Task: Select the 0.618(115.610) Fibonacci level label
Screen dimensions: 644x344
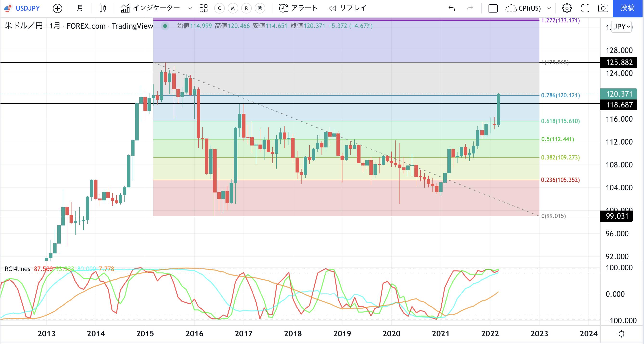Action: click(x=560, y=121)
